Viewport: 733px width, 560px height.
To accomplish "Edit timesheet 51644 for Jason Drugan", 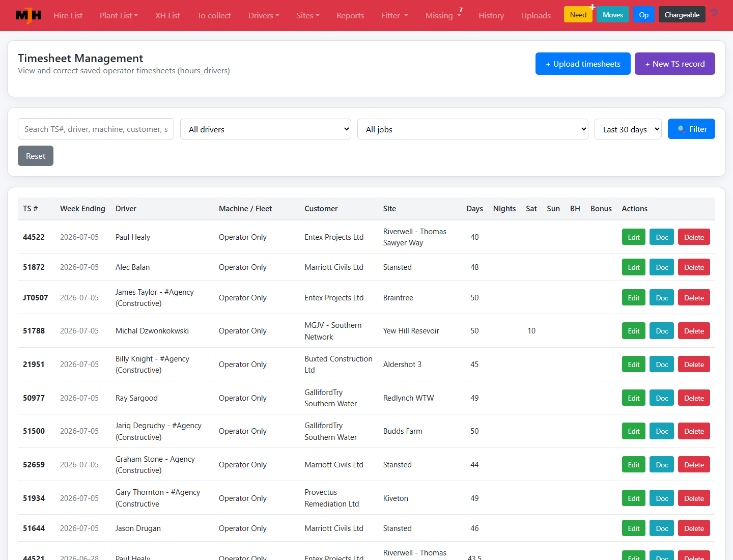I will pyautogui.click(x=634, y=528).
